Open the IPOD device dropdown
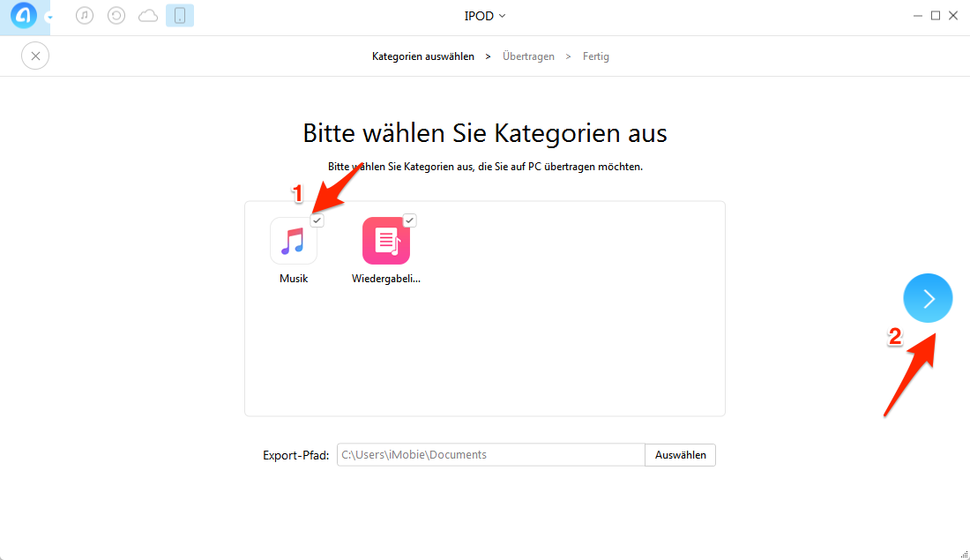 [485, 16]
